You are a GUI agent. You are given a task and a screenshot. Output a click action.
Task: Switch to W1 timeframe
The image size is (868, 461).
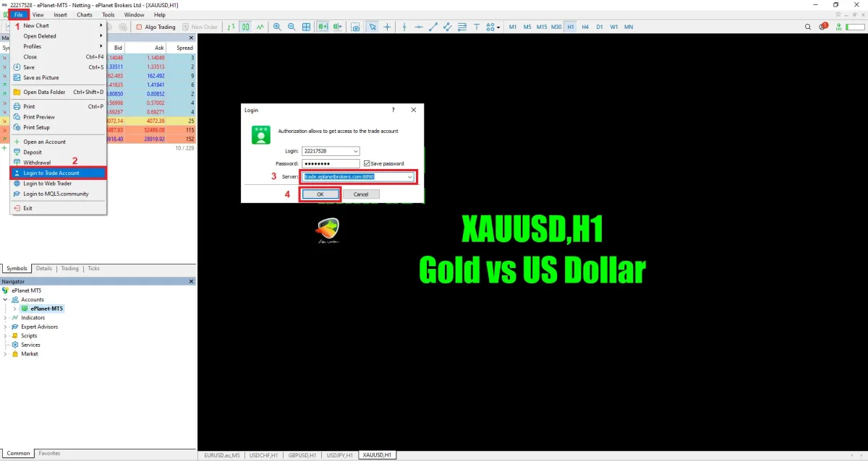coord(614,27)
